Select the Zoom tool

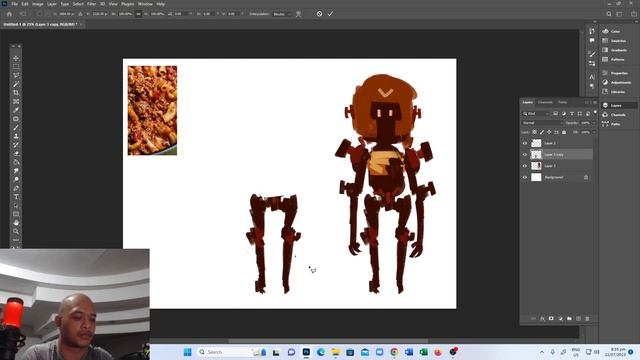pyautogui.click(x=16, y=231)
